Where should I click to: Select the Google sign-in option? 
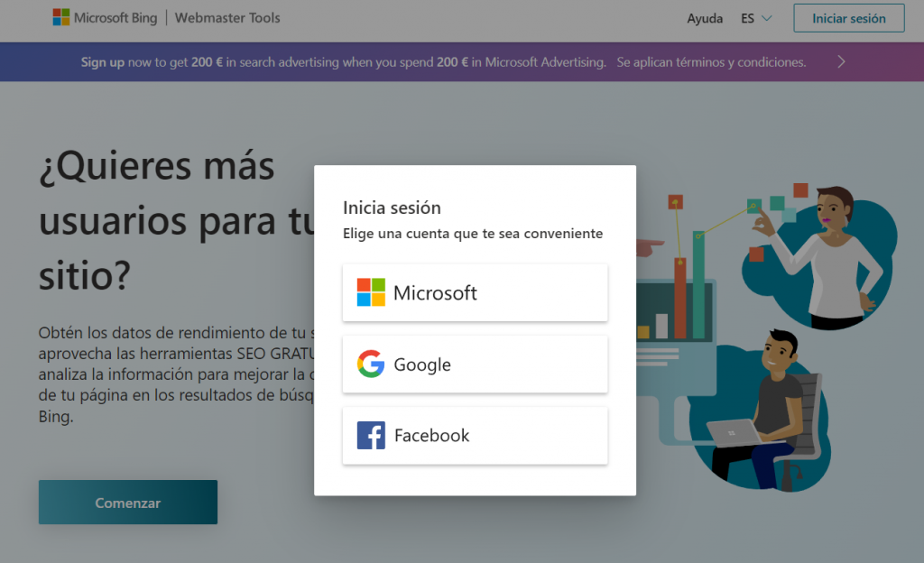click(x=475, y=364)
